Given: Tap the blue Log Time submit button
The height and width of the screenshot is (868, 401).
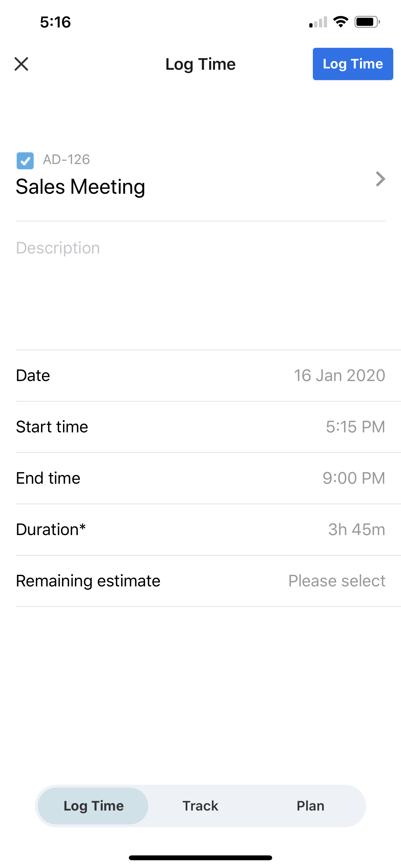Looking at the screenshot, I should [x=353, y=64].
